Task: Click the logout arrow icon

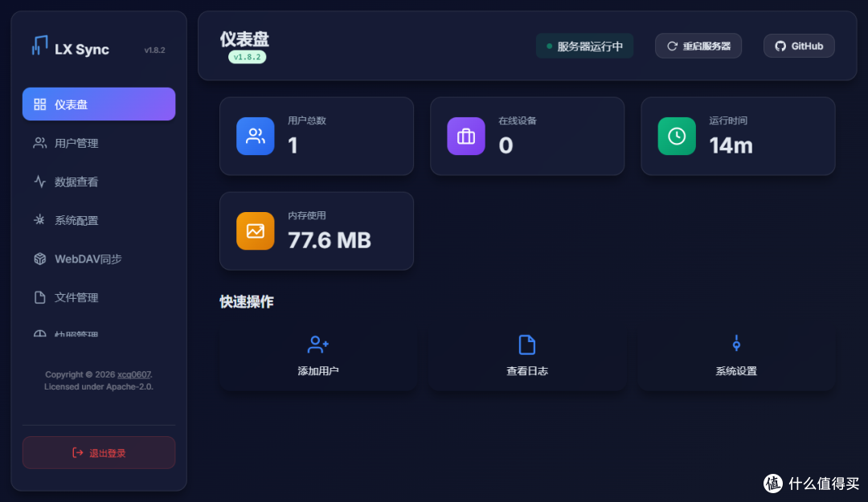Action: coord(78,453)
